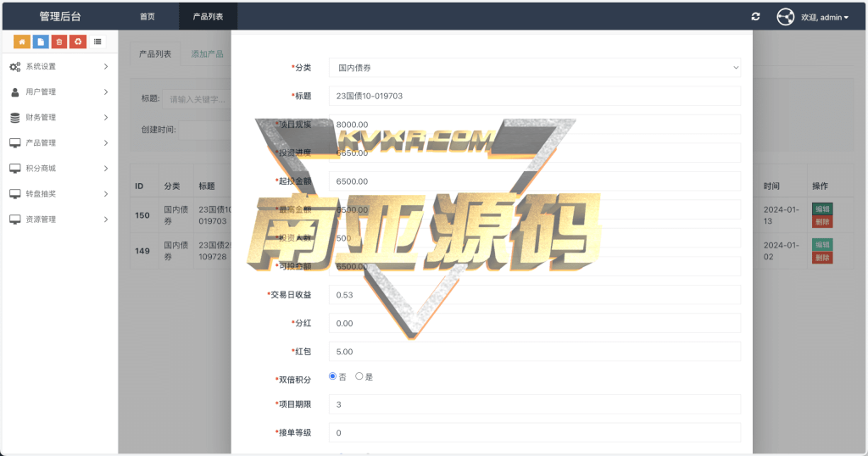Expand the 产品管理 menu chevron
Screen dimensions: 868x456
[x=106, y=142]
